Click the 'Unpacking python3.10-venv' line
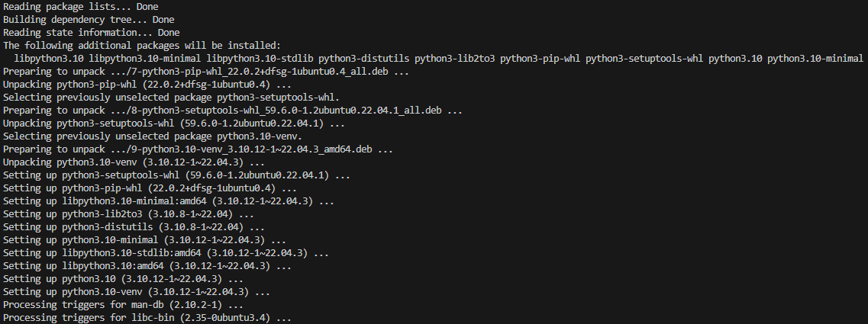 pyautogui.click(x=134, y=162)
